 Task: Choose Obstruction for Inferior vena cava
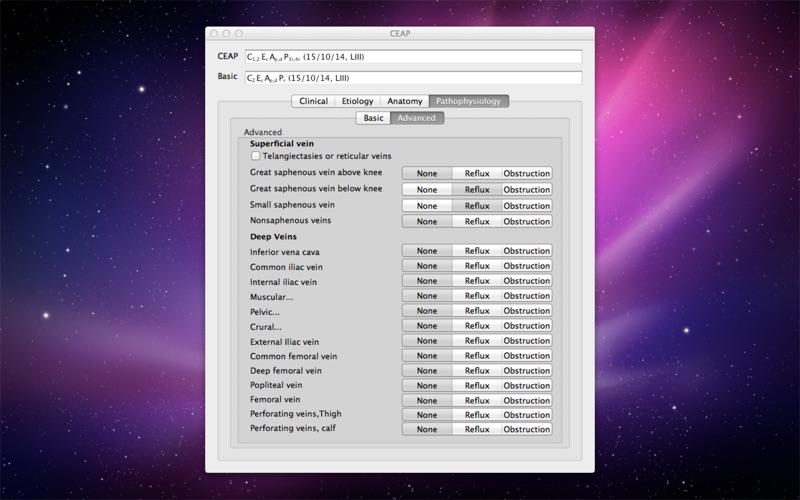527,251
